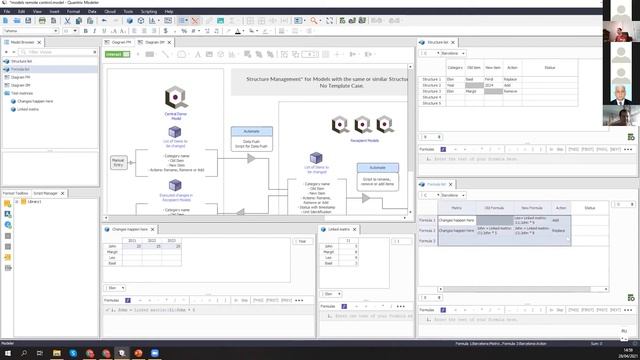Open the Insert menu
Viewport: 640px width, 360px height.
pos(54,11)
